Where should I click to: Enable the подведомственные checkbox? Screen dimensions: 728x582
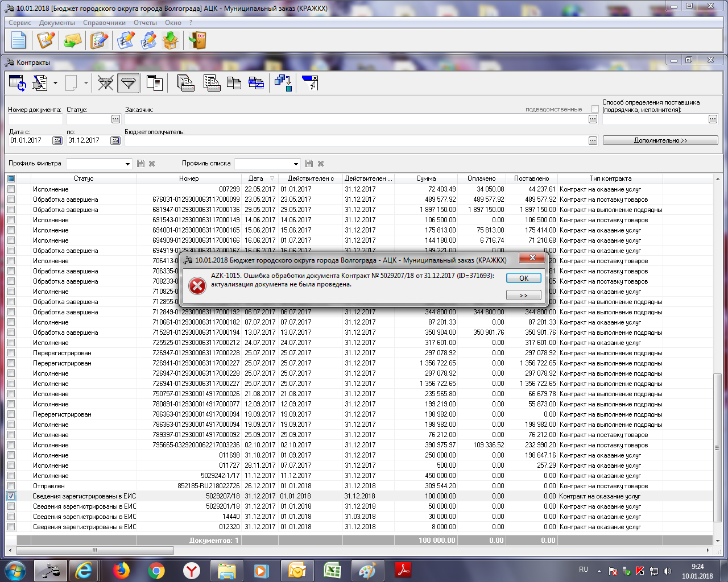(x=595, y=109)
